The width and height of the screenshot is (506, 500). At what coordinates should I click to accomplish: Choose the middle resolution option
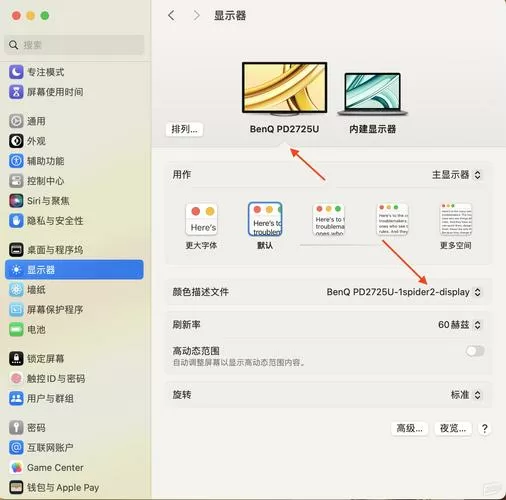[x=329, y=219]
